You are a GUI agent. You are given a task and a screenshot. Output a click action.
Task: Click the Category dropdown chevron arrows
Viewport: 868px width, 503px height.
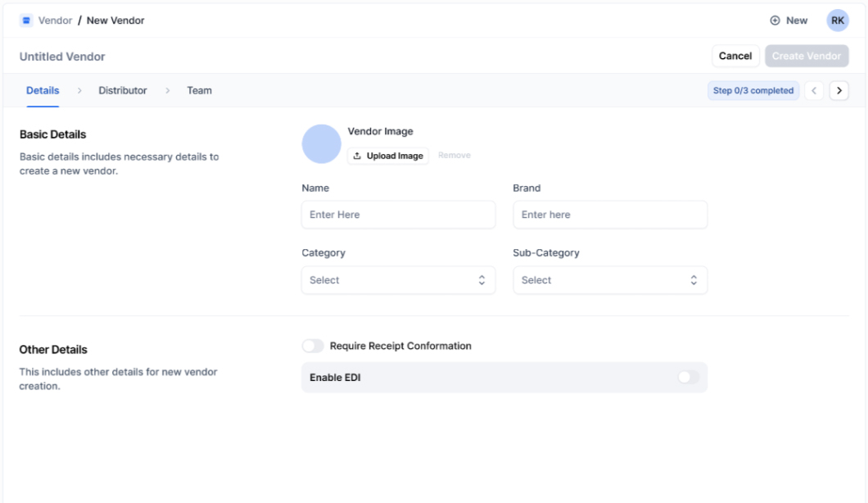[482, 280]
